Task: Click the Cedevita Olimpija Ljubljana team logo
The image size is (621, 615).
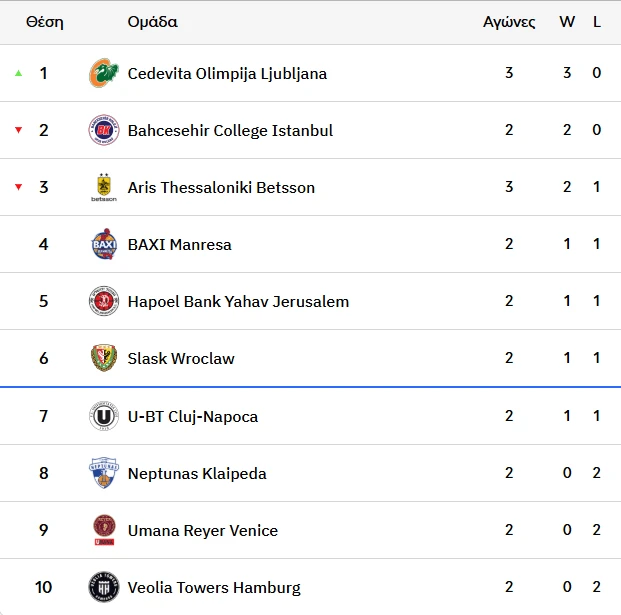Action: point(103,73)
